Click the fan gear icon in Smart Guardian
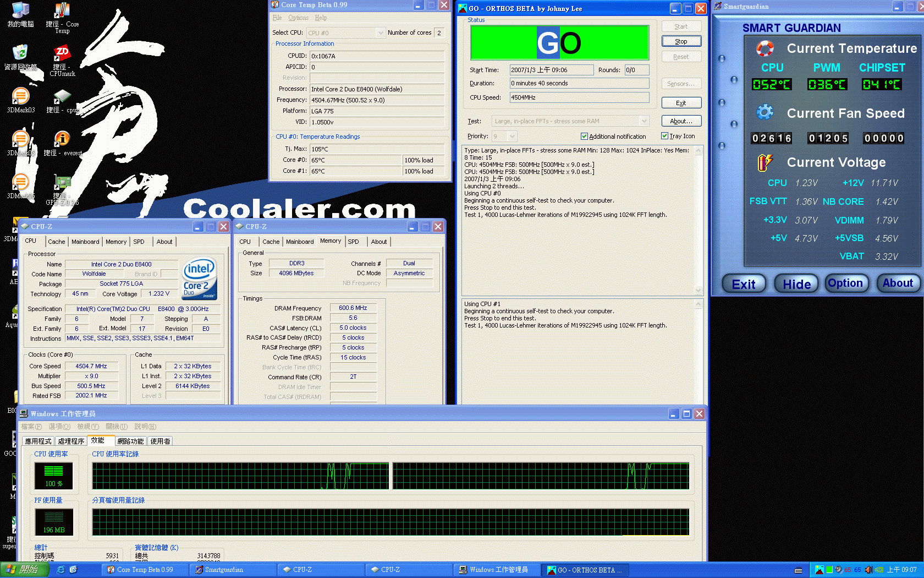Image resolution: width=924 pixels, height=578 pixels. (x=765, y=112)
